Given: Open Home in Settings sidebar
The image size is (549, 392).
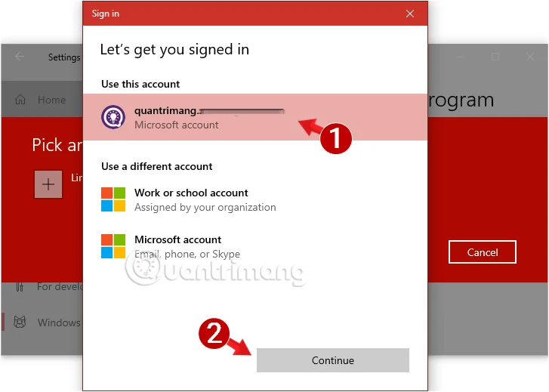Looking at the screenshot, I should 42,100.
